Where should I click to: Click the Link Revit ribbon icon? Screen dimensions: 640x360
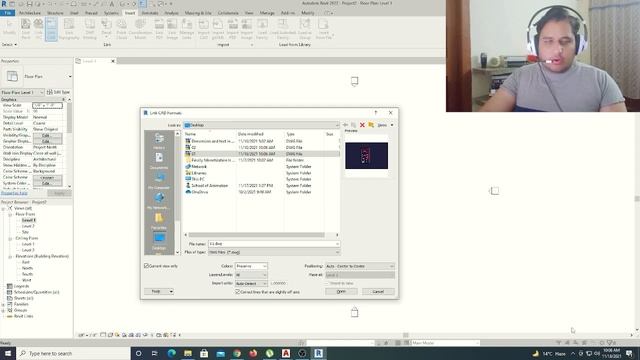click(x=26, y=29)
